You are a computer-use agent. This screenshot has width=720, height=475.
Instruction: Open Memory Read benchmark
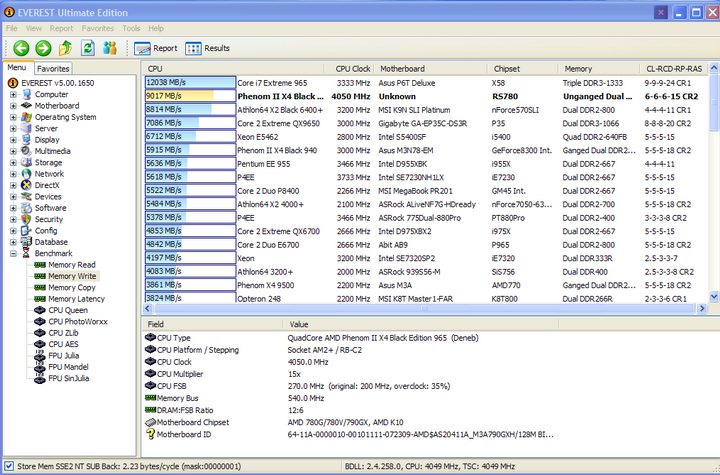tap(72, 265)
